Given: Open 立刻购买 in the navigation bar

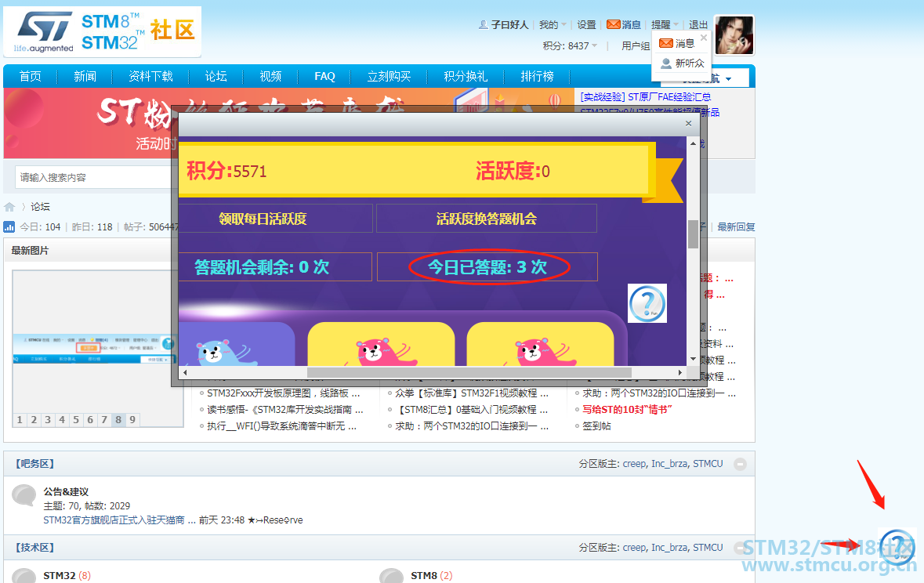Looking at the screenshot, I should pos(389,76).
